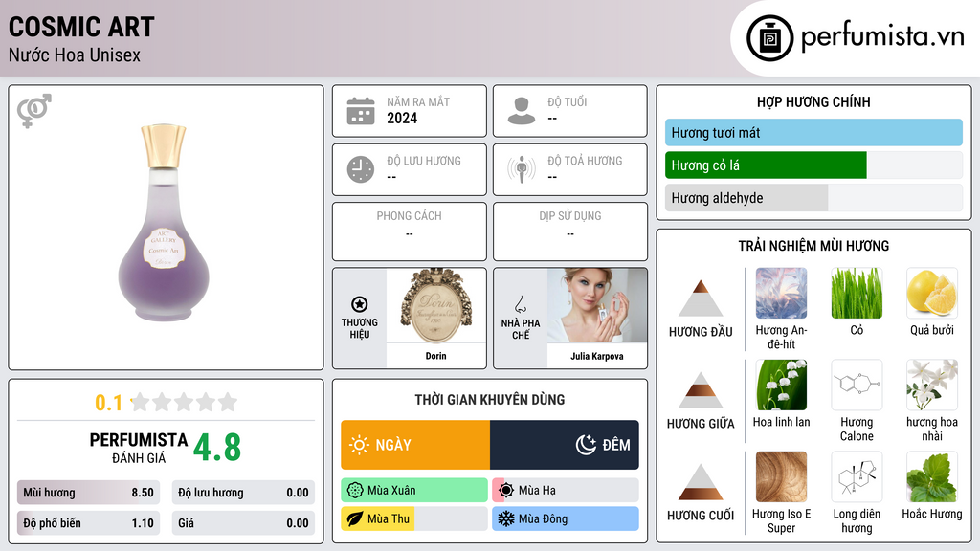Select the Mùa Đông season bar
980x551 pixels.
pyautogui.click(x=566, y=518)
